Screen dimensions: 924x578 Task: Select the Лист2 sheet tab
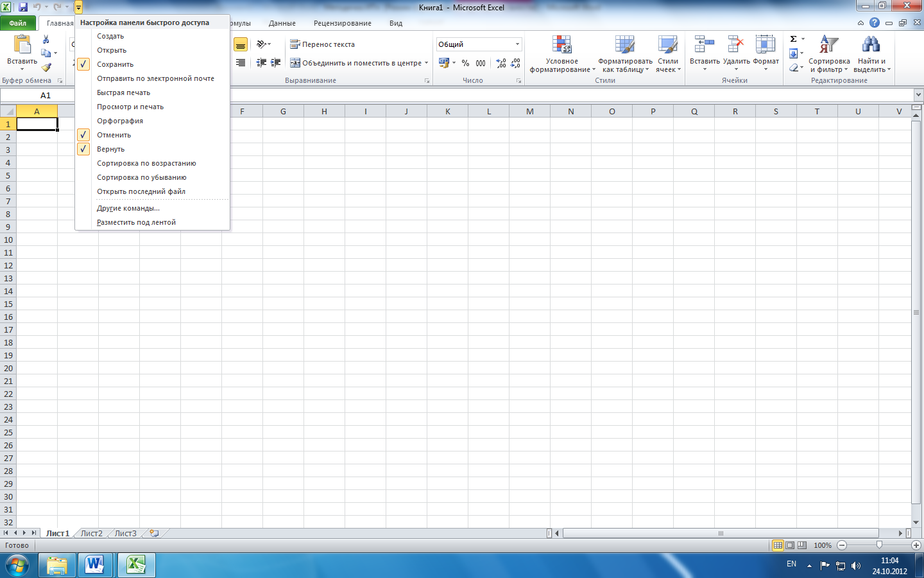tap(92, 533)
